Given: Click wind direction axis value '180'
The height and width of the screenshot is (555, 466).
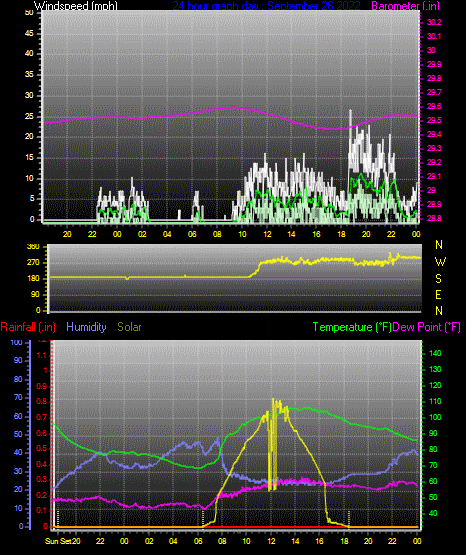Looking at the screenshot, I should coord(33,279).
